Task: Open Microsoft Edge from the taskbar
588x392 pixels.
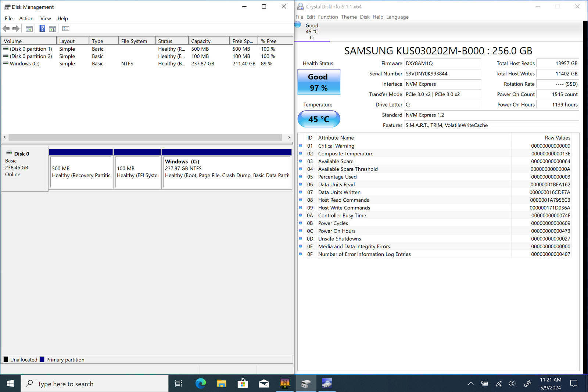Action: coord(200,384)
